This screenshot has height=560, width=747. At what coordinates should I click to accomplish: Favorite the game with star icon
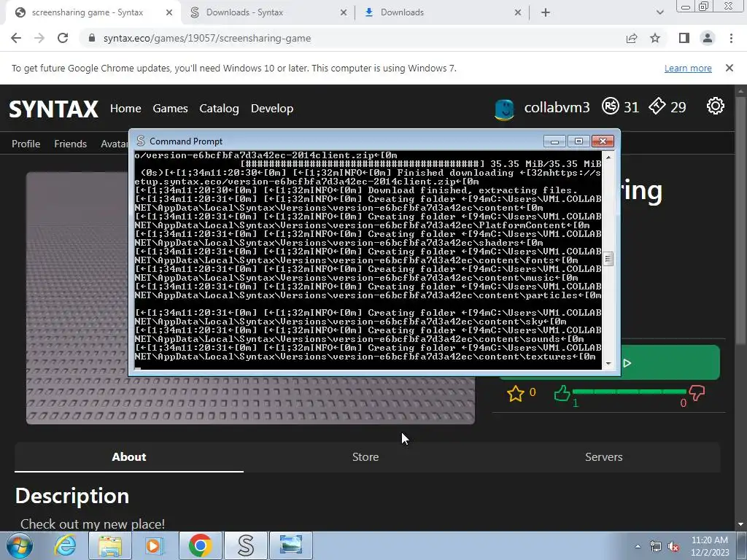[x=516, y=394]
